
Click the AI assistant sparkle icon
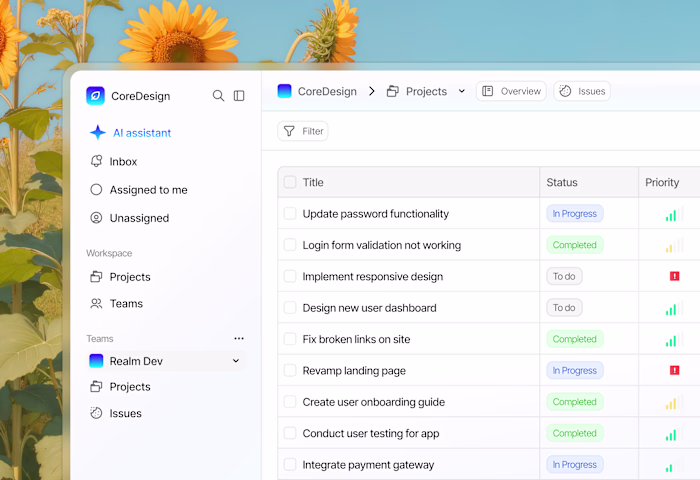pyautogui.click(x=98, y=133)
